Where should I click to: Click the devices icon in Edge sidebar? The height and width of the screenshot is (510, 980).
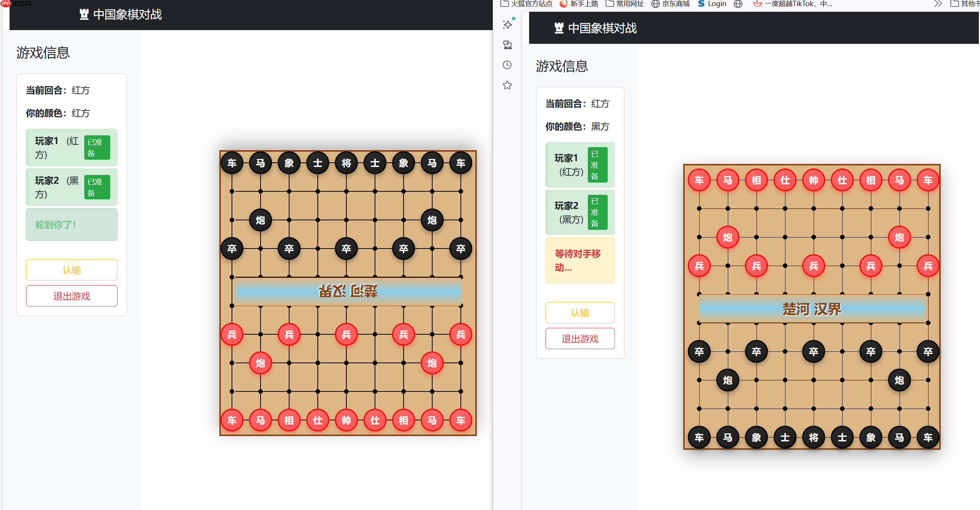click(x=507, y=45)
